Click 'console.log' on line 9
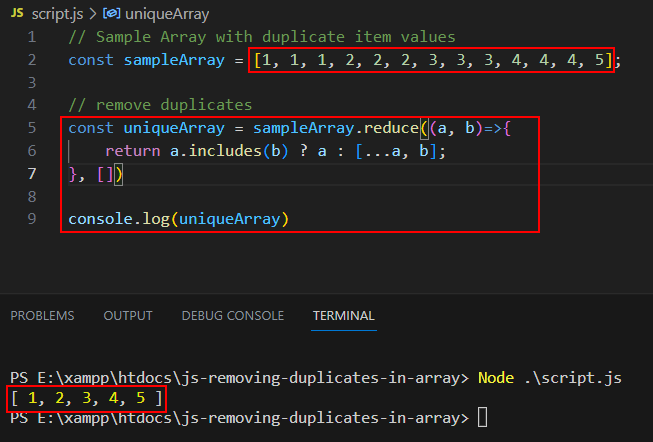This screenshot has width=653, height=442. 119,219
